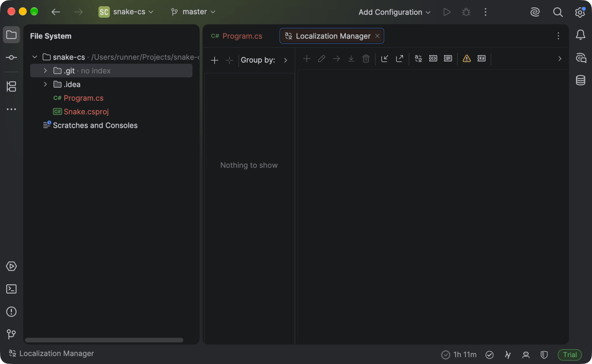Image resolution: width=592 pixels, height=364 pixels.
Task: Toggle the yellow warning filter icon
Action: (467, 58)
